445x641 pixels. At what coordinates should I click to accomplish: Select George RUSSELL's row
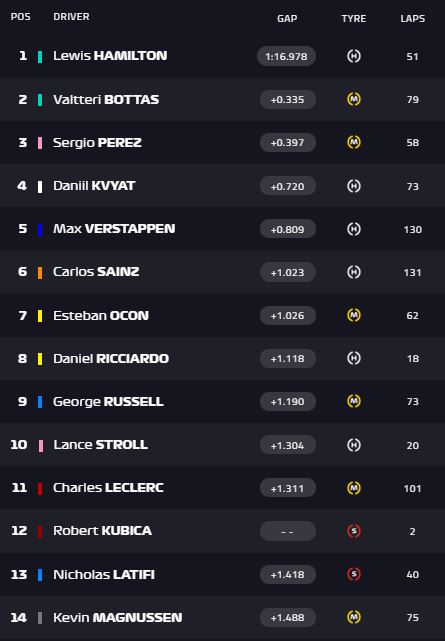222,401
